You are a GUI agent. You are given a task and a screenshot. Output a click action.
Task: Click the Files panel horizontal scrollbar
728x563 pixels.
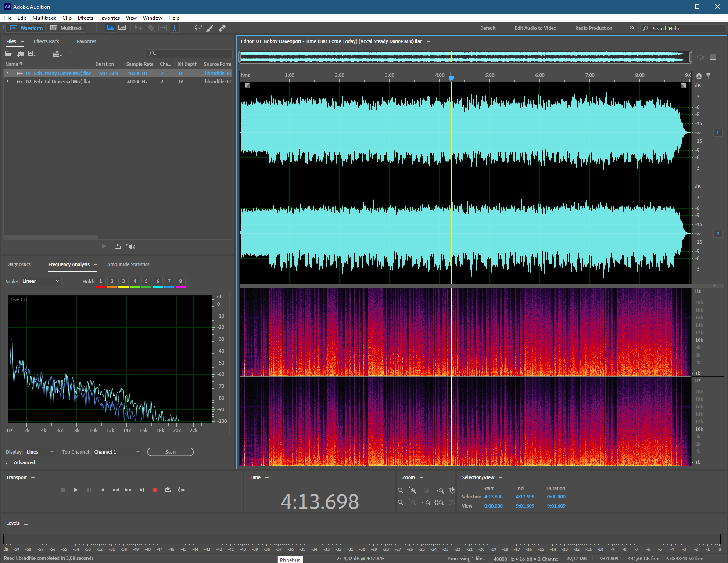[x=51, y=237]
